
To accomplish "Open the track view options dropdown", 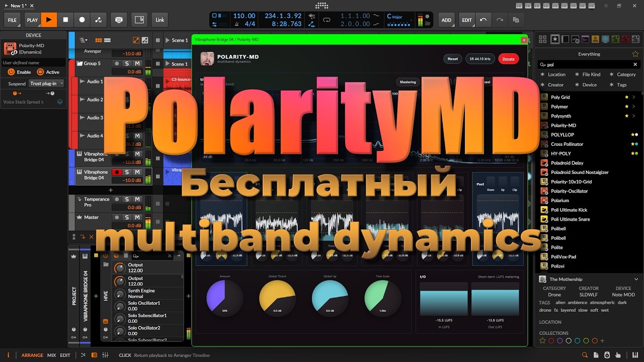I will click(83, 40).
